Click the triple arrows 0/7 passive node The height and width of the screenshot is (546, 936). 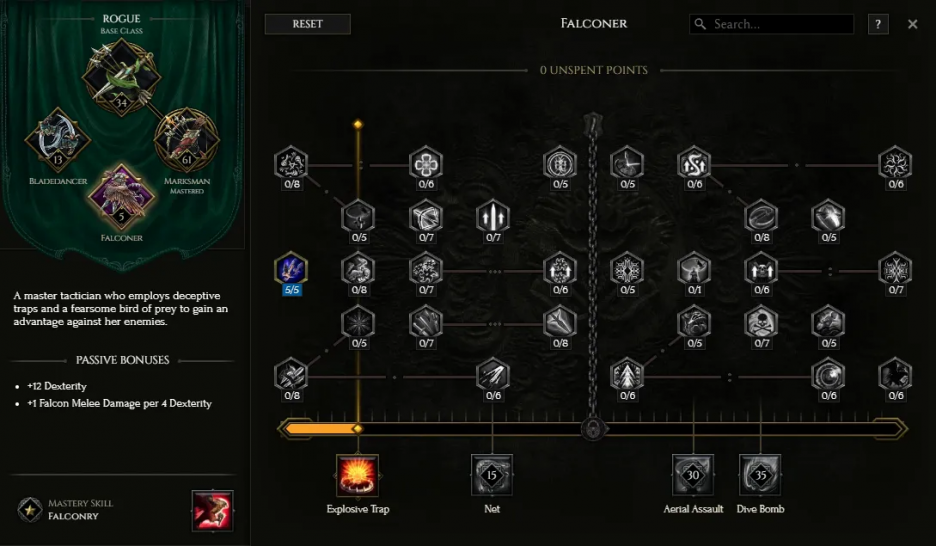pos(493,216)
